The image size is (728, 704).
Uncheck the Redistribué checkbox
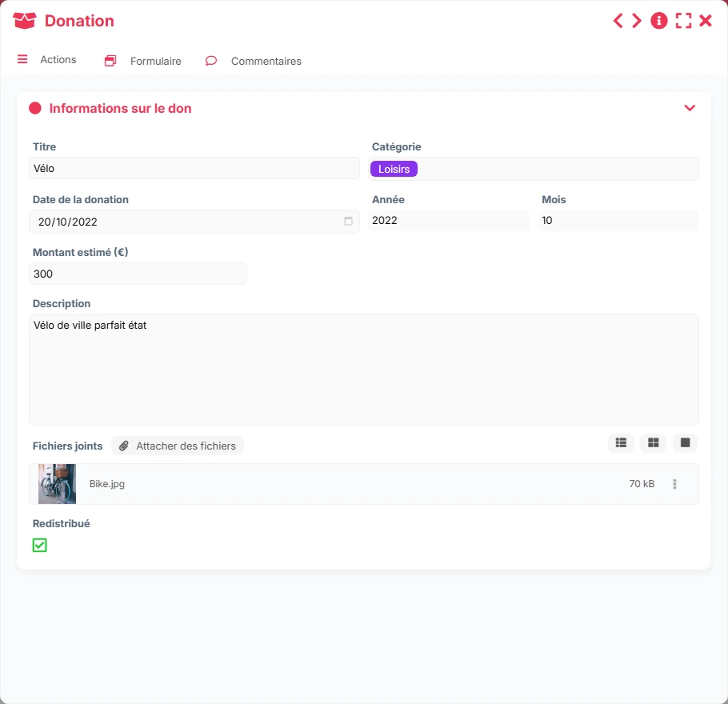39,545
